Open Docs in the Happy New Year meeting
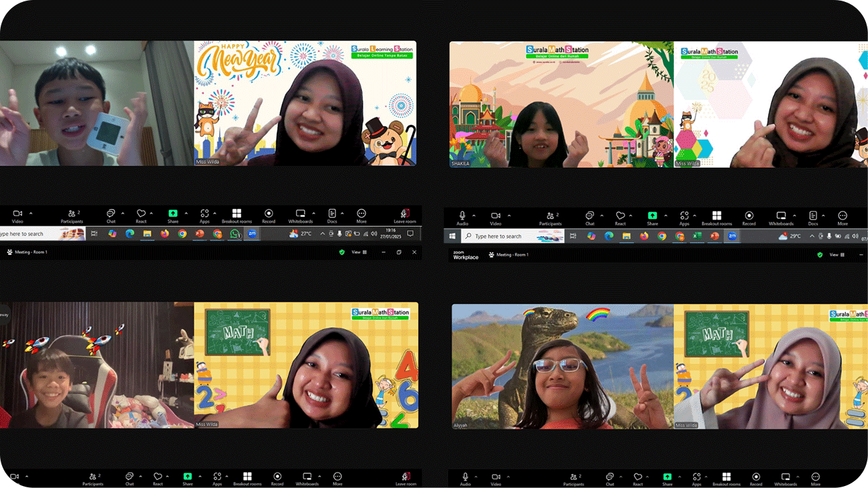The height and width of the screenshot is (488, 868). pos(332,215)
